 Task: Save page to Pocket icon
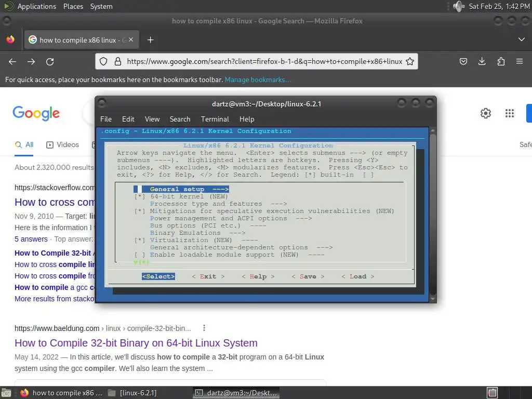coord(463,61)
